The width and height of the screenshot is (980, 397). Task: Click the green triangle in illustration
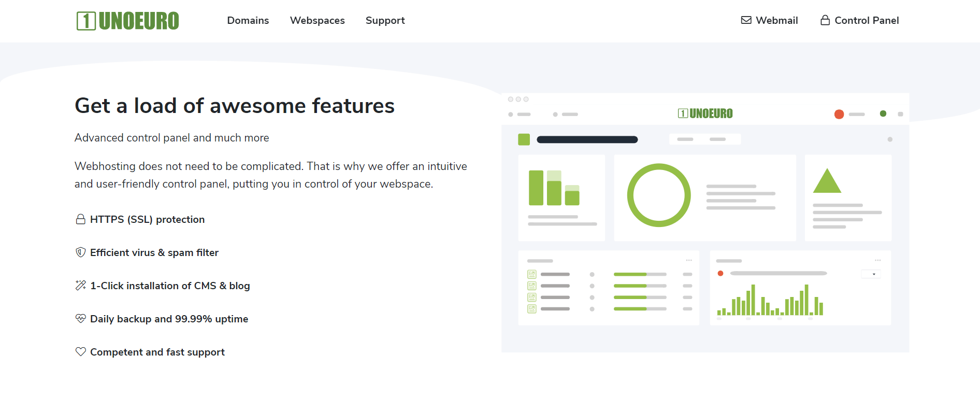pos(827,181)
